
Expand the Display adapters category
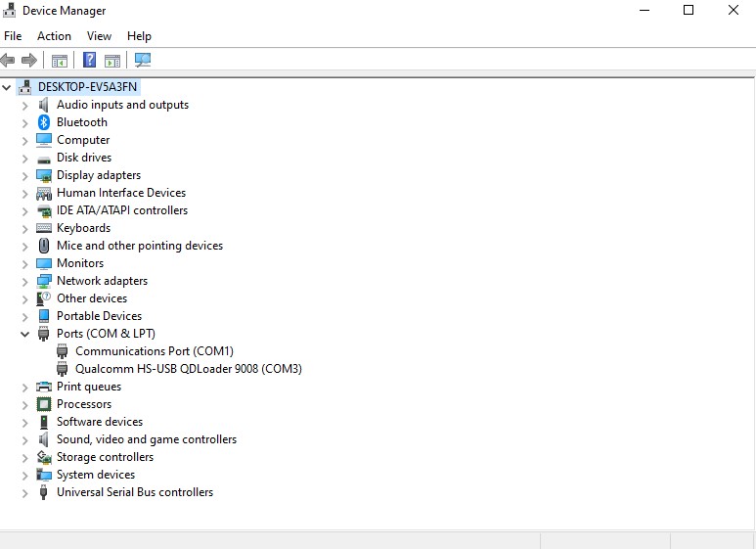pyautogui.click(x=25, y=175)
